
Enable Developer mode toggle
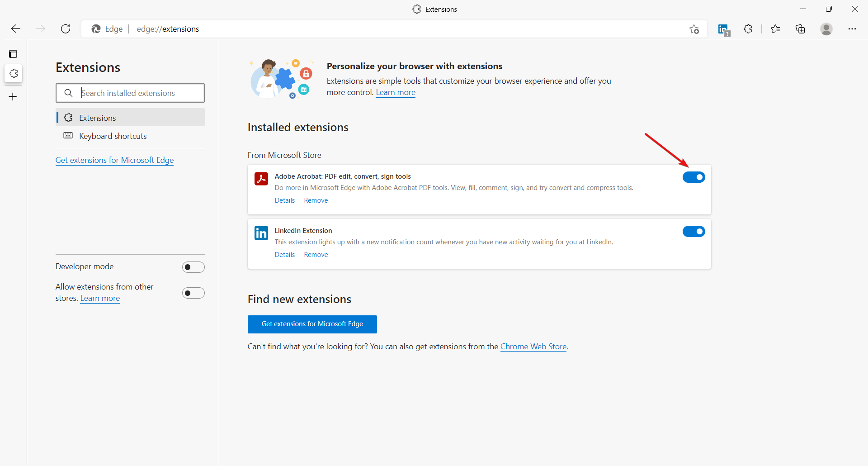[x=193, y=267]
